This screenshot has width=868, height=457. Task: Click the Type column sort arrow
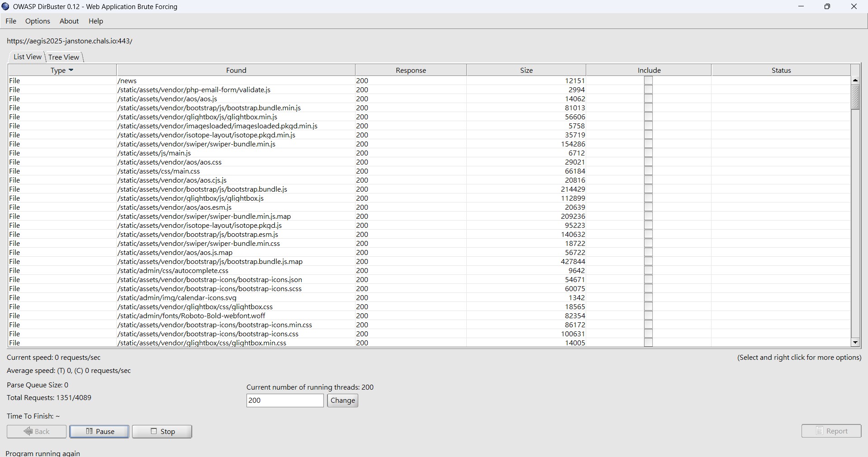coord(71,70)
